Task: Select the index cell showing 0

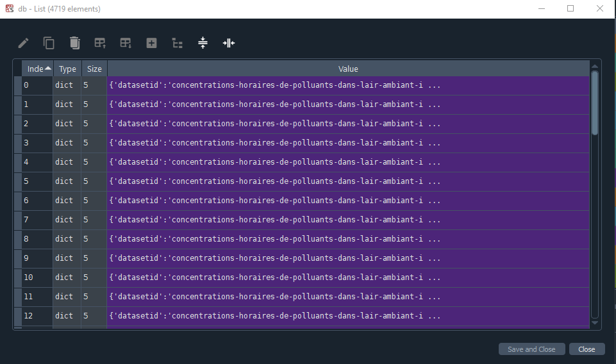Action: pos(37,85)
